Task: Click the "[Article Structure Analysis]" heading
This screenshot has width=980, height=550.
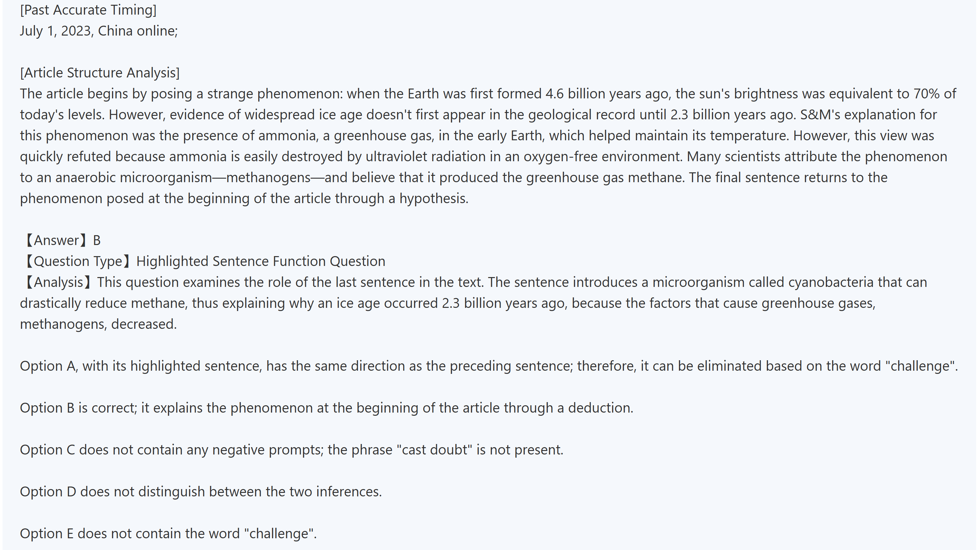Action: (x=100, y=73)
